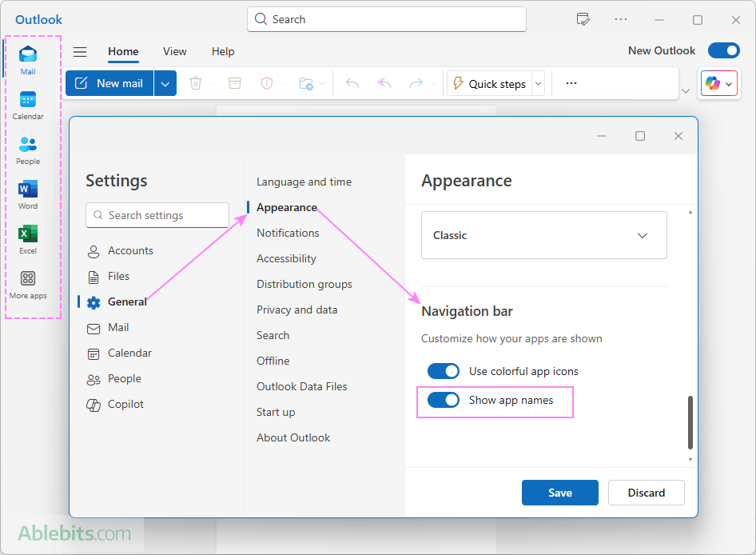Click the Reply all icon
Viewport: 756px width, 555px height.
(x=384, y=83)
